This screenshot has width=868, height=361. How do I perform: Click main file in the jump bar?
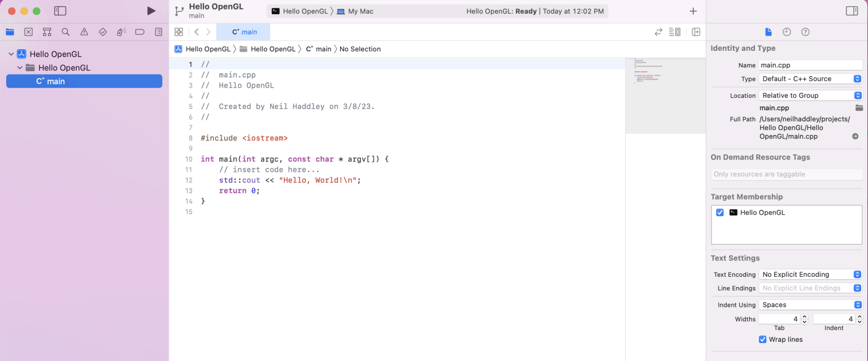pos(319,49)
